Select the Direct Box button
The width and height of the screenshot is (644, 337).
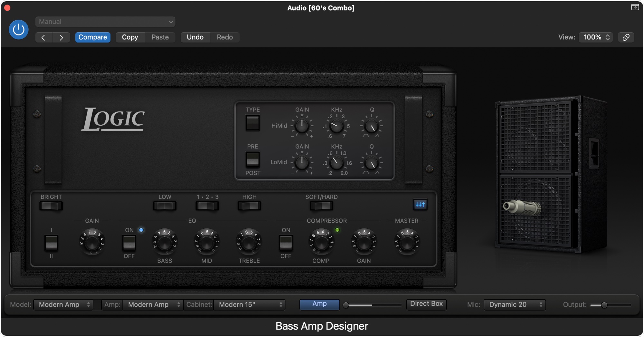(426, 304)
